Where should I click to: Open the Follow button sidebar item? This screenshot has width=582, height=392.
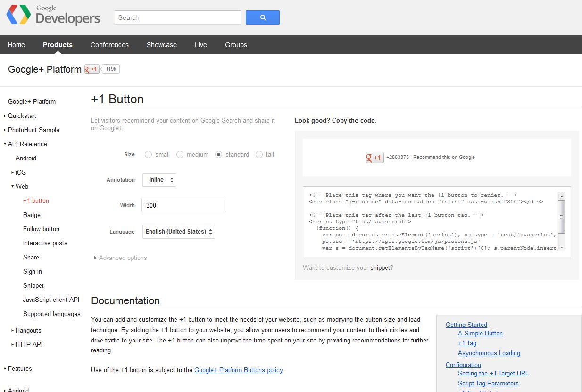coord(41,229)
